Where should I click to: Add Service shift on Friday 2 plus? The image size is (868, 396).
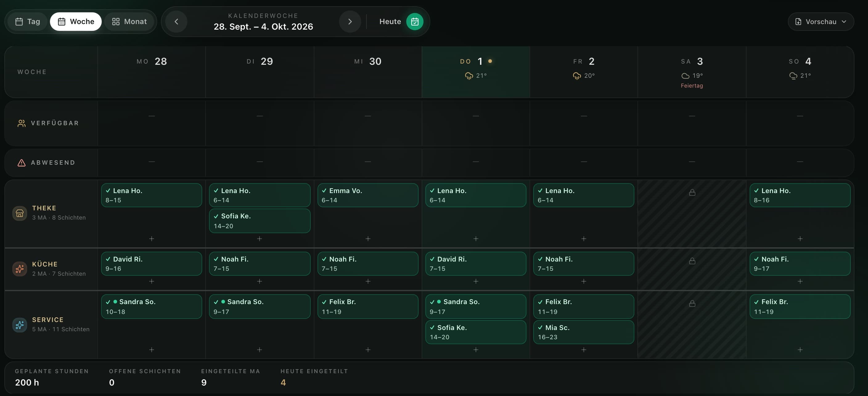point(583,350)
